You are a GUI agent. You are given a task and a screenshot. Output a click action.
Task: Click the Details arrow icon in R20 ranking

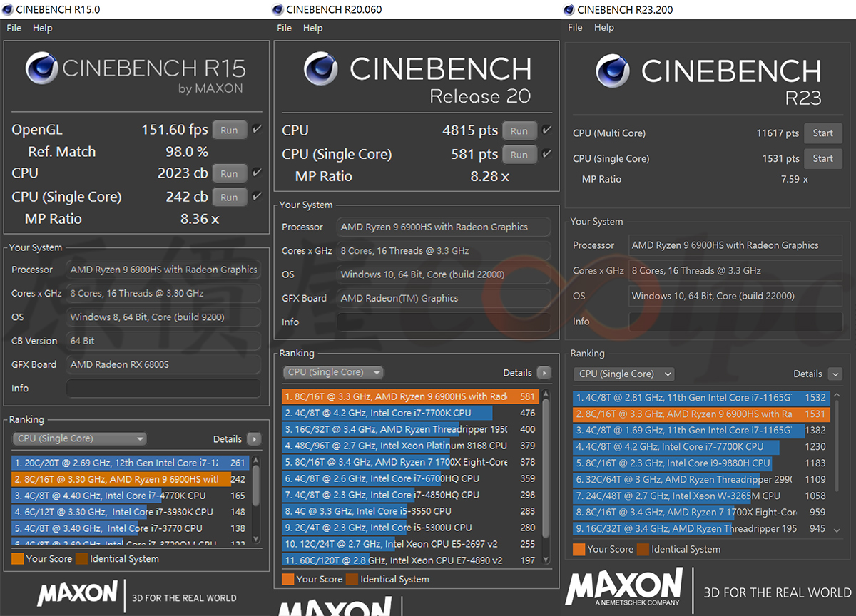click(544, 373)
